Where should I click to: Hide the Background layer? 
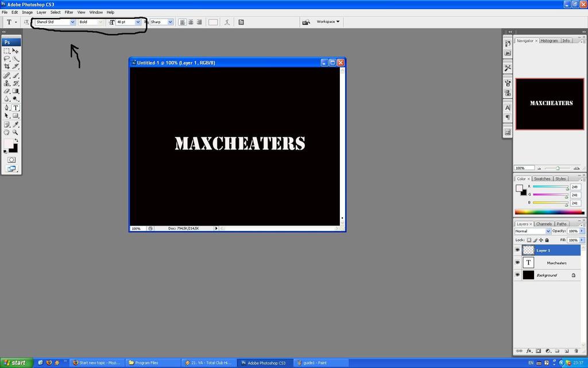click(x=517, y=275)
